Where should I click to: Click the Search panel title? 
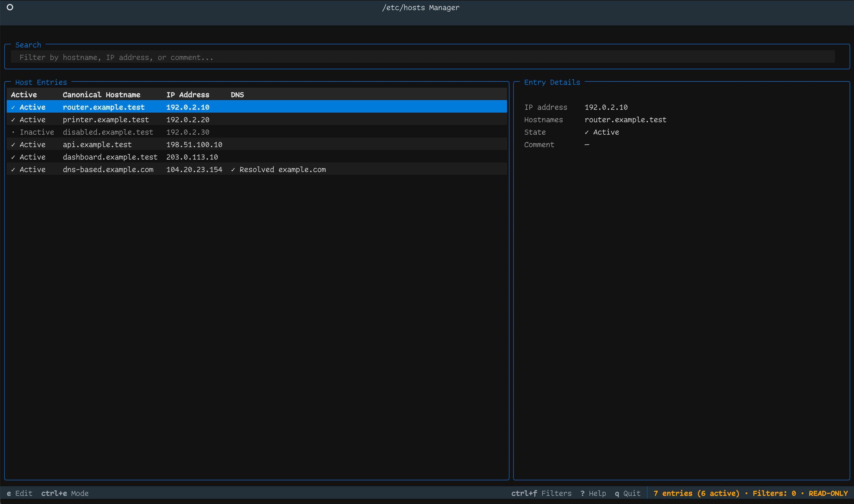28,45
